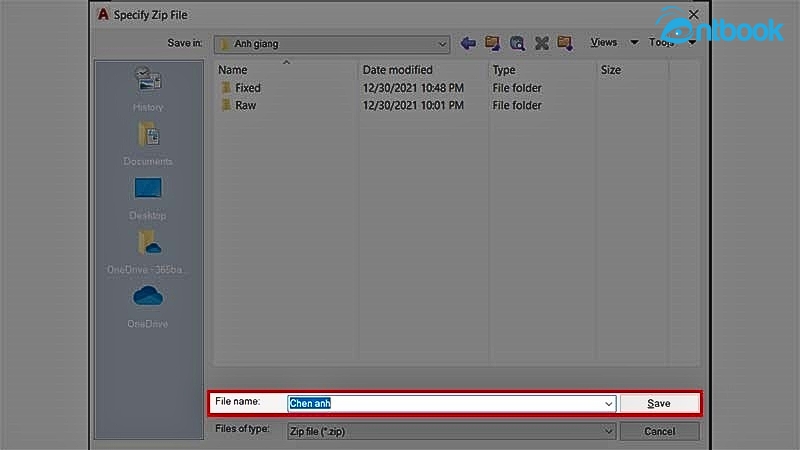Select the Raw folder in list

245,105
